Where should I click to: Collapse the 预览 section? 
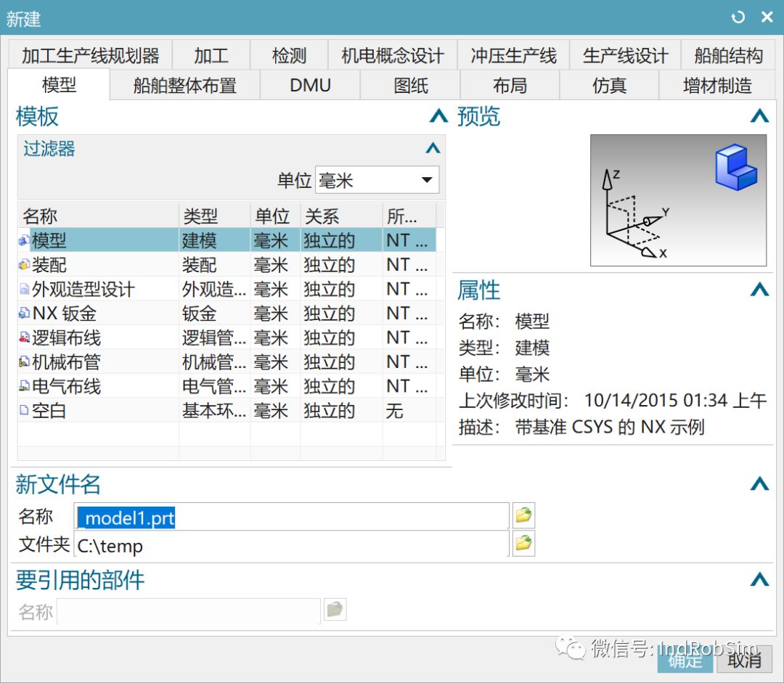pyautogui.click(x=759, y=116)
